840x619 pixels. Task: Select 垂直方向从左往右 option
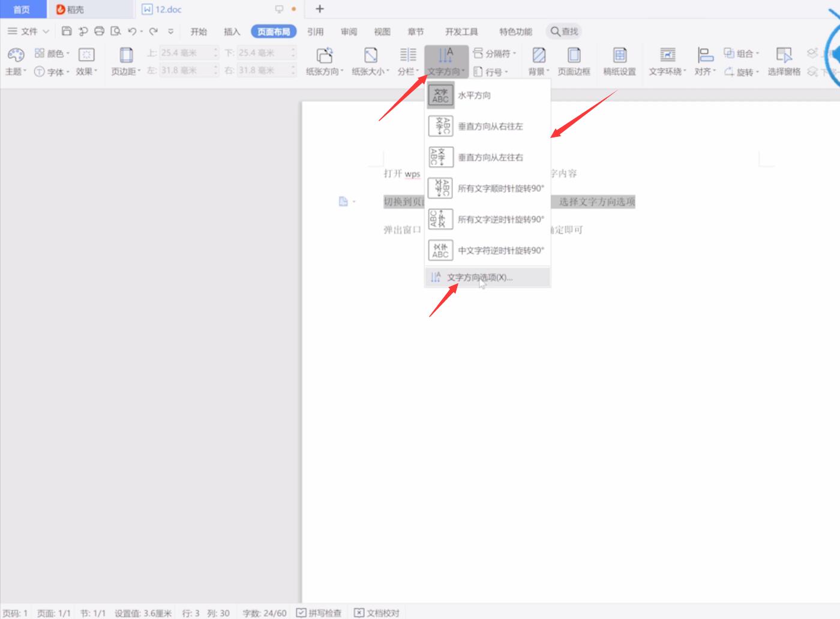(488, 157)
